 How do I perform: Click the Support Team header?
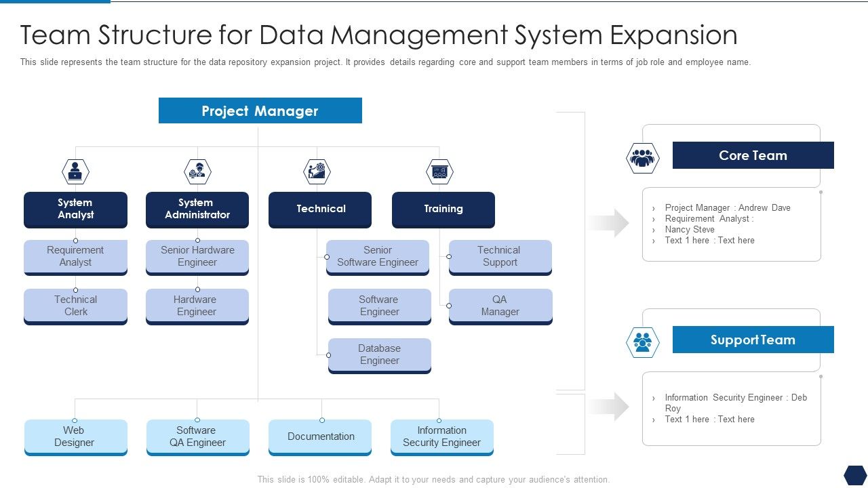(753, 340)
